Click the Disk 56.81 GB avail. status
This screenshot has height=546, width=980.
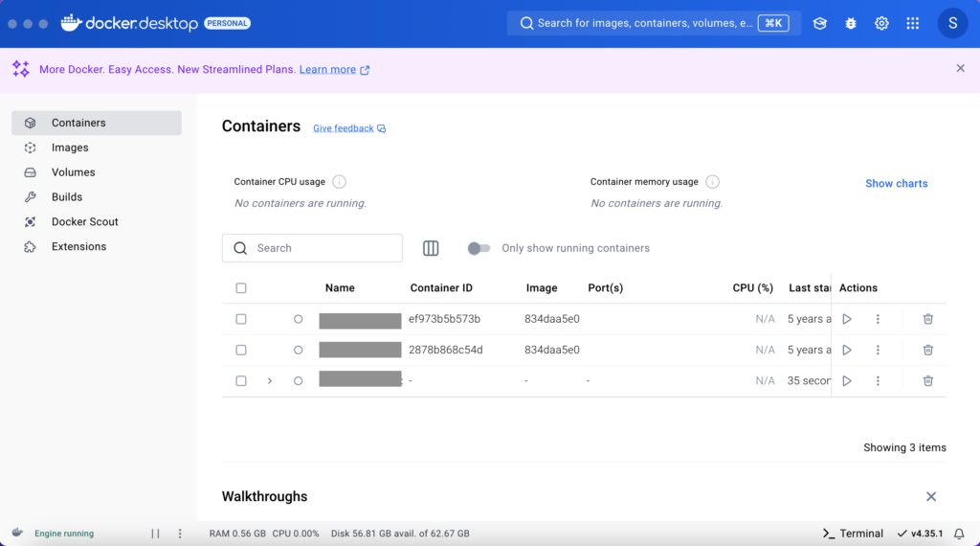[x=400, y=534]
